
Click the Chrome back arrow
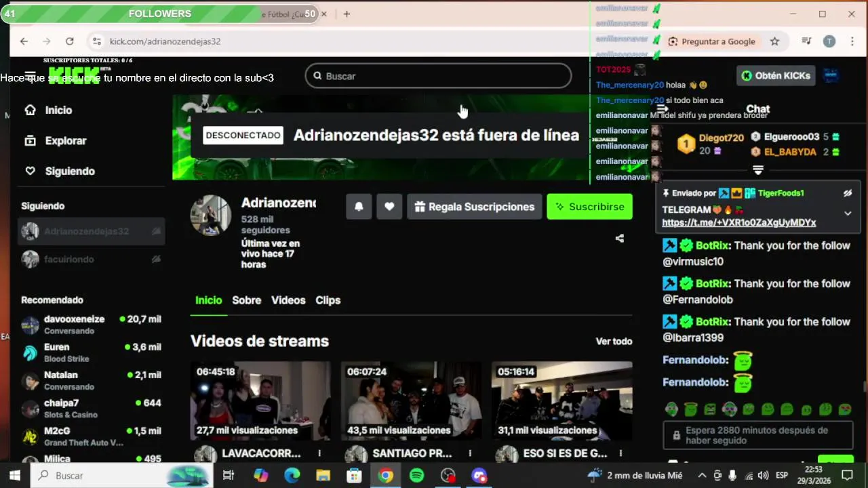coord(24,41)
